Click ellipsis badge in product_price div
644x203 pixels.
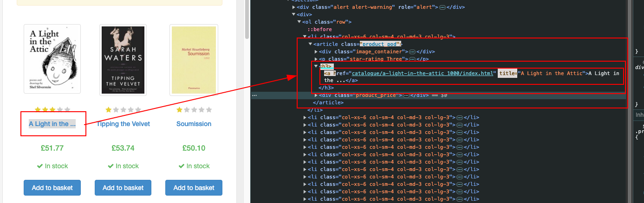[406, 95]
